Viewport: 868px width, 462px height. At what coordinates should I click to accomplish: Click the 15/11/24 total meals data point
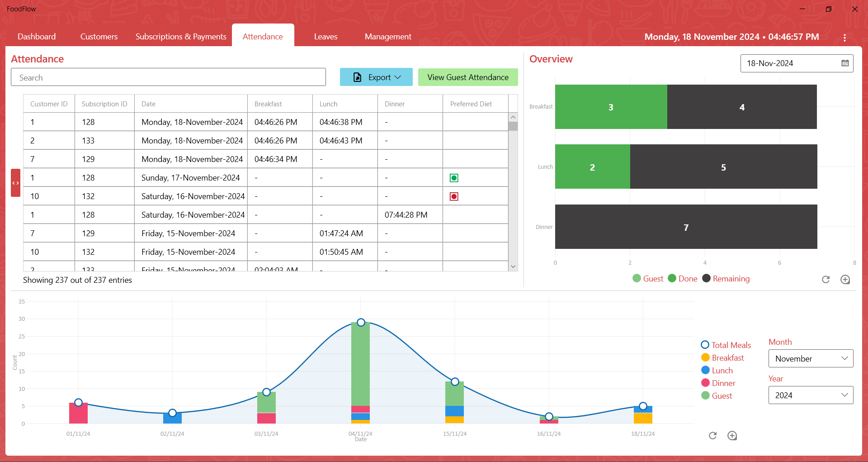pyautogui.click(x=455, y=381)
